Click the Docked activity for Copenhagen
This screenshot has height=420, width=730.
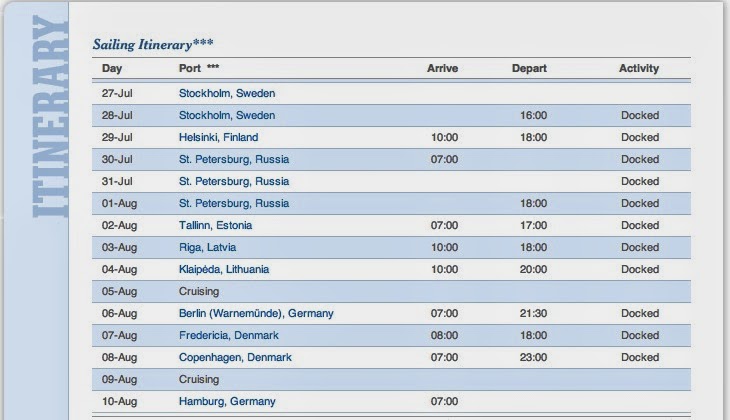coord(639,357)
